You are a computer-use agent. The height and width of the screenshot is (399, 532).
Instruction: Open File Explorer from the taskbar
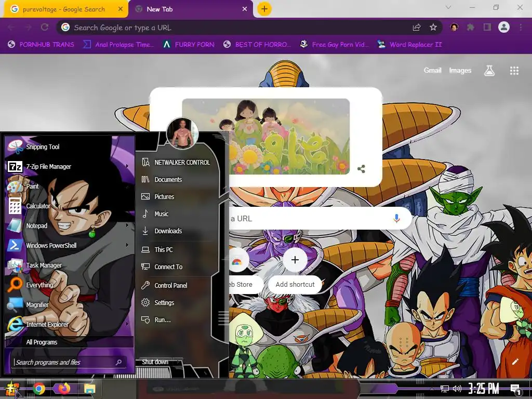pyautogui.click(x=89, y=389)
